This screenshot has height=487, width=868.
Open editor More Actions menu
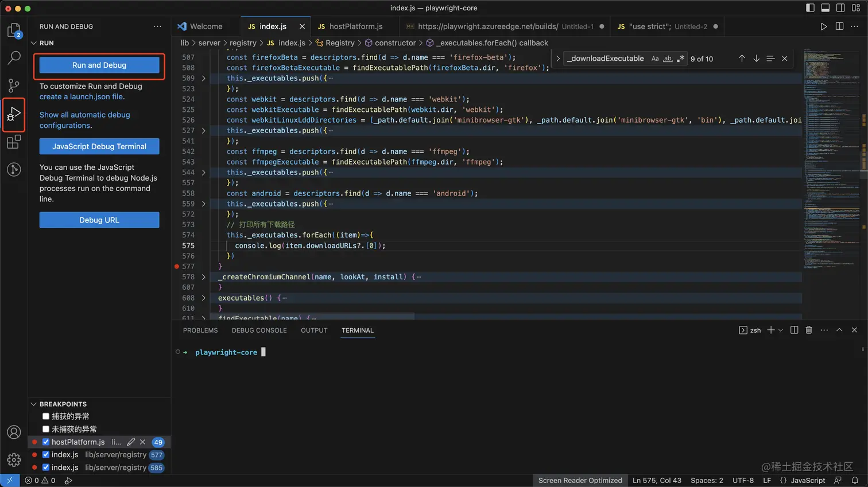coord(854,26)
